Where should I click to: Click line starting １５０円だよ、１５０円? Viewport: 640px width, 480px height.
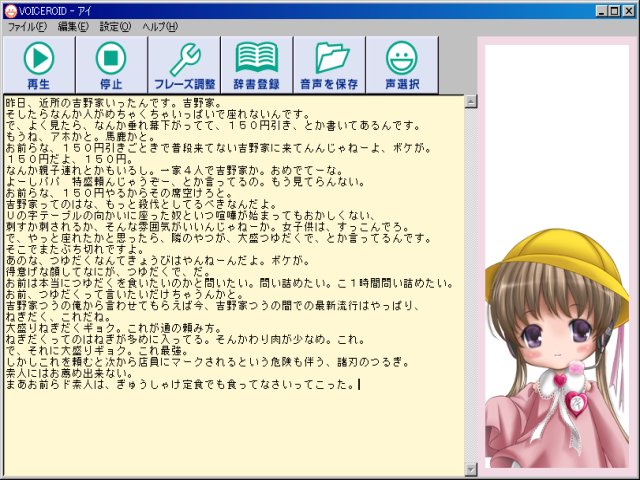[69, 159]
